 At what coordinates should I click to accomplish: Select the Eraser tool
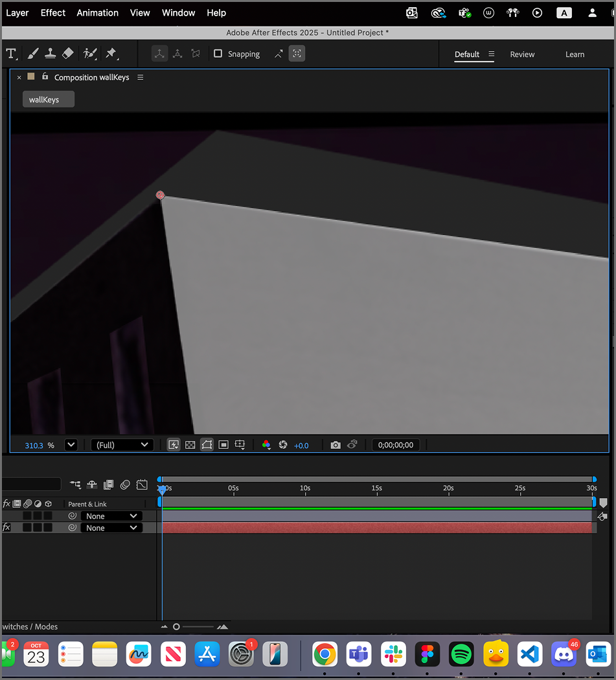click(67, 53)
